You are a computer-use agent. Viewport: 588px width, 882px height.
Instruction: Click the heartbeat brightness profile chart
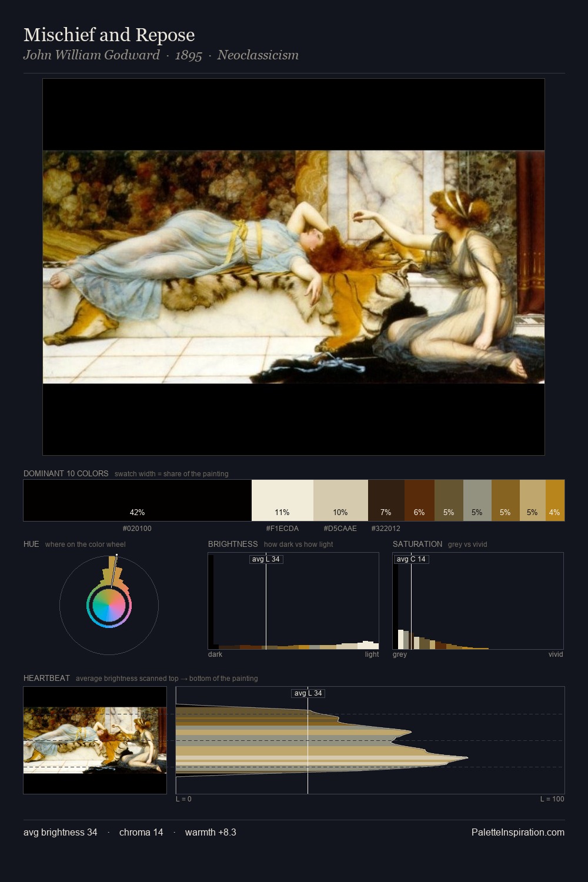pyautogui.click(x=370, y=740)
